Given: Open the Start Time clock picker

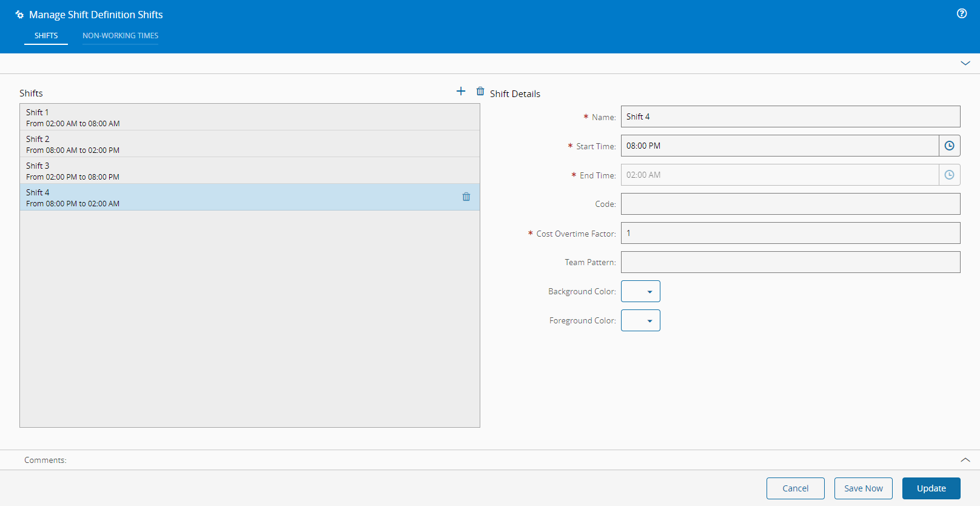Looking at the screenshot, I should (x=949, y=146).
